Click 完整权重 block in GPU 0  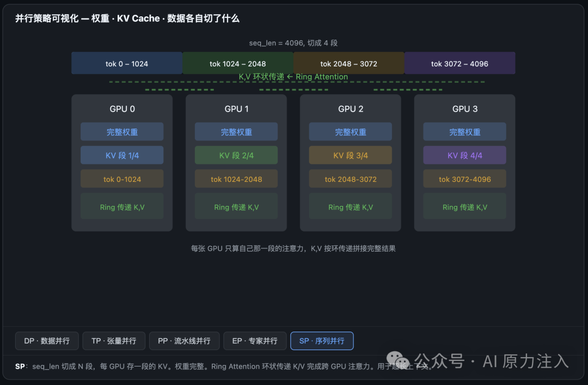122,132
